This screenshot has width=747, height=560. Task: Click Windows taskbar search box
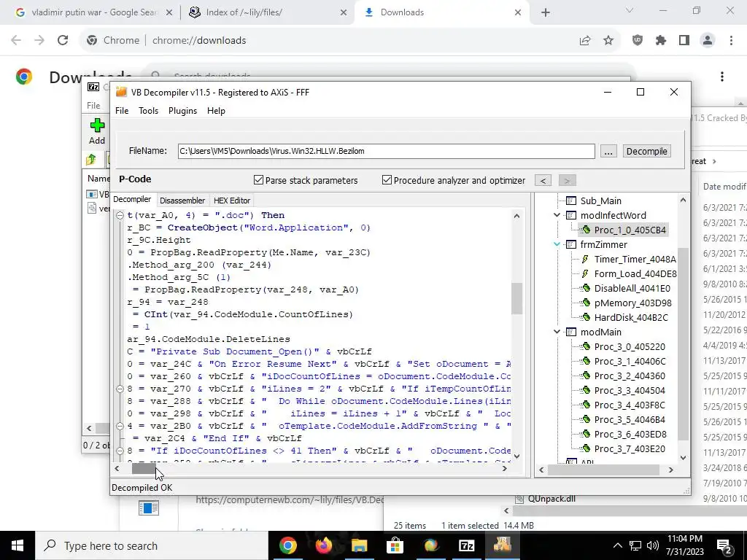[152, 545]
